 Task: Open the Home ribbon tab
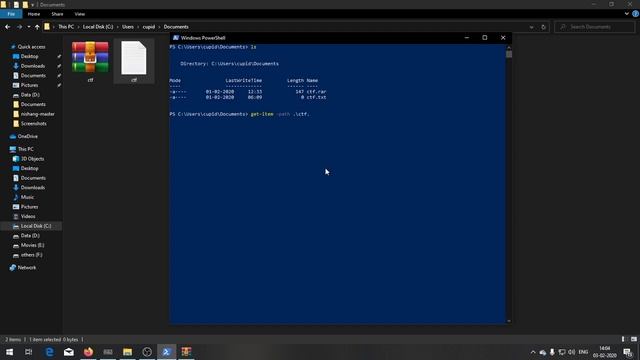pyautogui.click(x=34, y=14)
